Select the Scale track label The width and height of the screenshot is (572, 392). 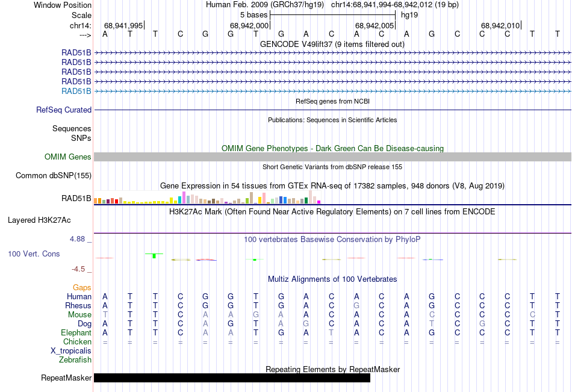point(81,15)
